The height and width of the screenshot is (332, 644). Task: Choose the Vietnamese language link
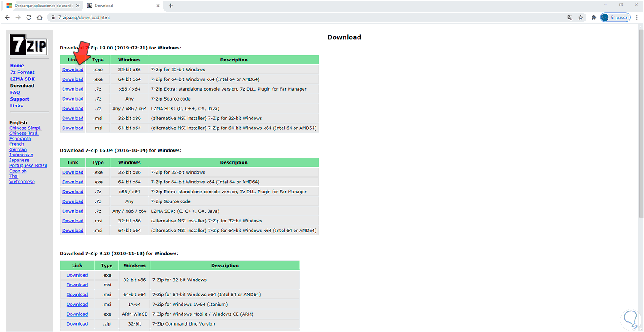22,182
